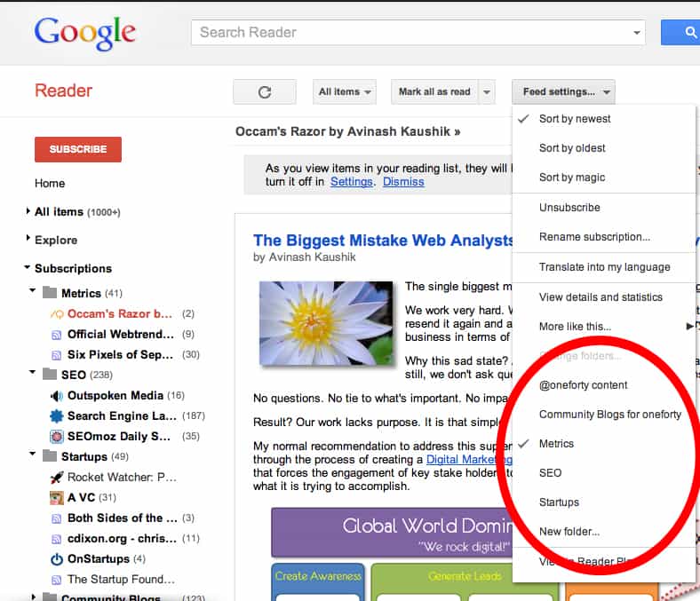700x601 pixels.
Task: Click cdixon.org feed RSS icon
Action: click(56, 539)
